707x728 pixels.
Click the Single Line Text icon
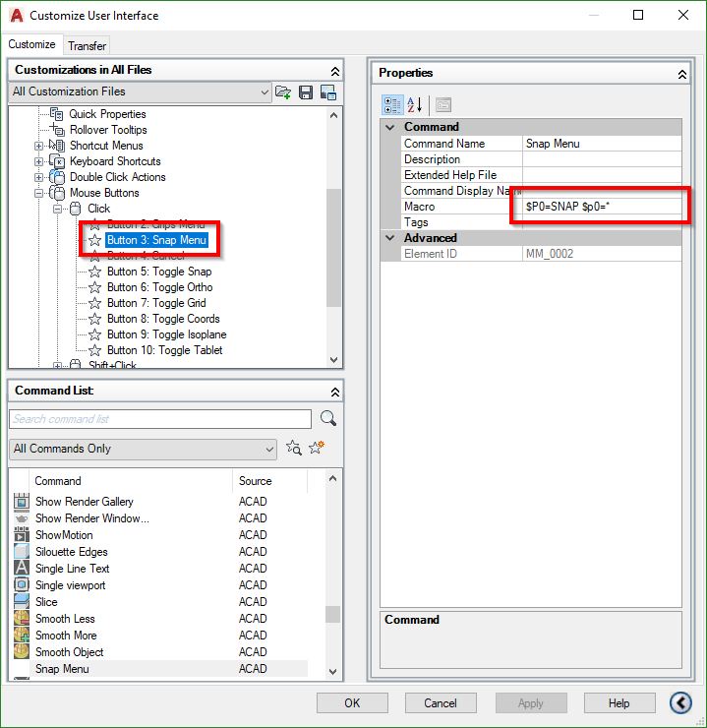[22, 569]
